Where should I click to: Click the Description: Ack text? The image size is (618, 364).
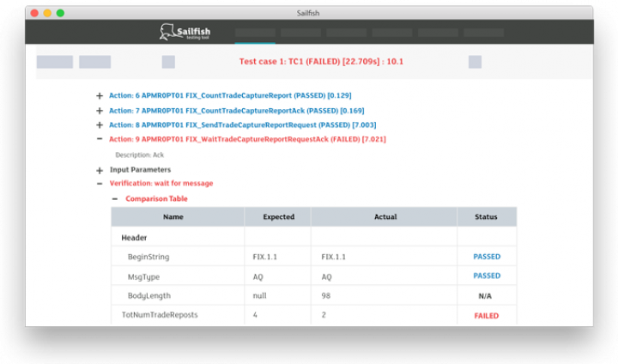tap(140, 155)
